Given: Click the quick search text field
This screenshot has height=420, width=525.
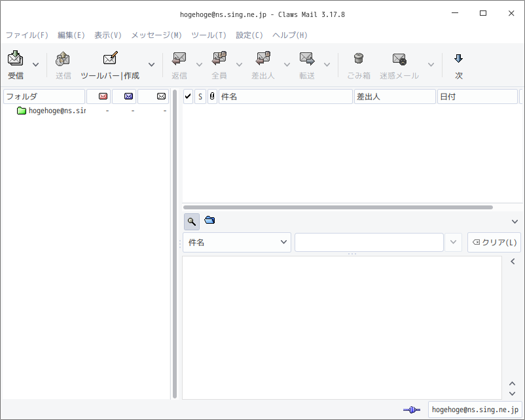Looking at the screenshot, I should [x=369, y=242].
